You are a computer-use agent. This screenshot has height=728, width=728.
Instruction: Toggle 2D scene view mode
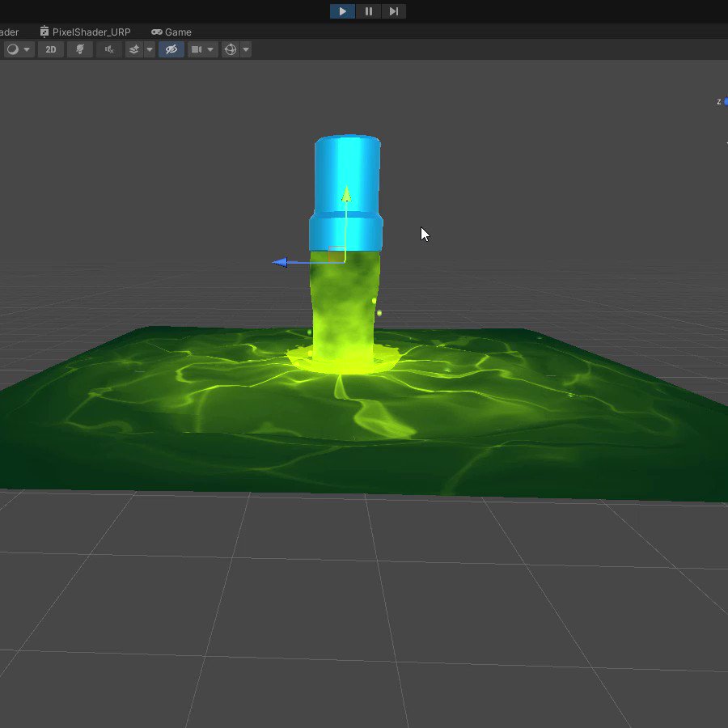click(50, 49)
